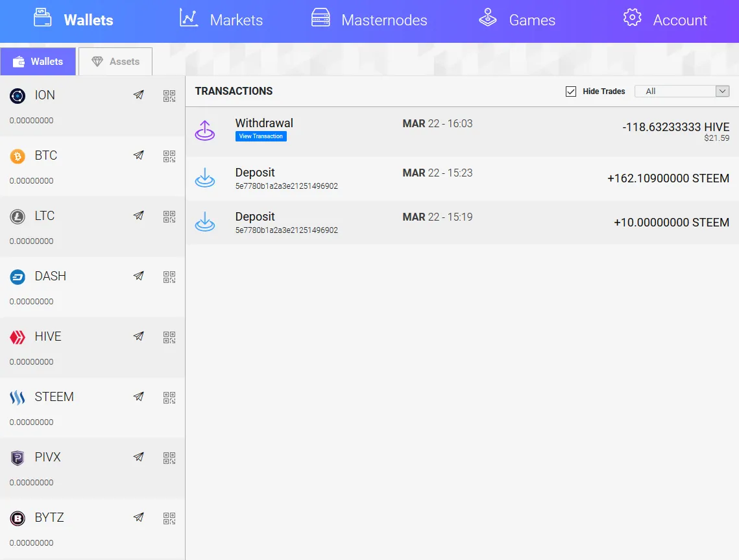Show the ION QR code address
The image size is (739, 560).
click(169, 96)
